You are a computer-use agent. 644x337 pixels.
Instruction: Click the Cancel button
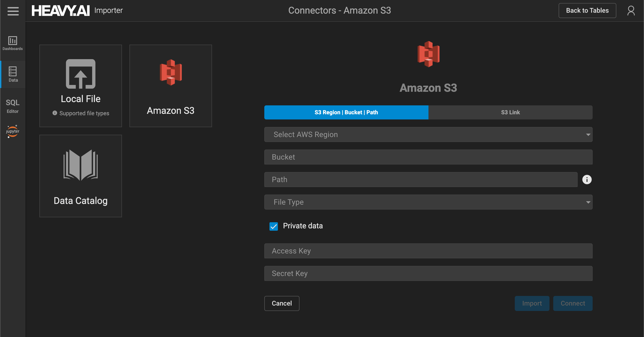[281, 303]
